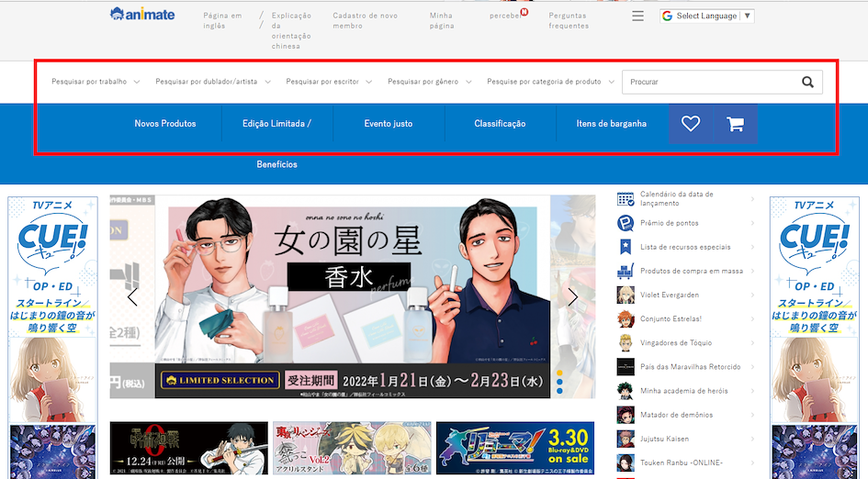
Task: Open the Jujutsu Kaisen 0 movie banner thumbnail
Action: (x=189, y=448)
